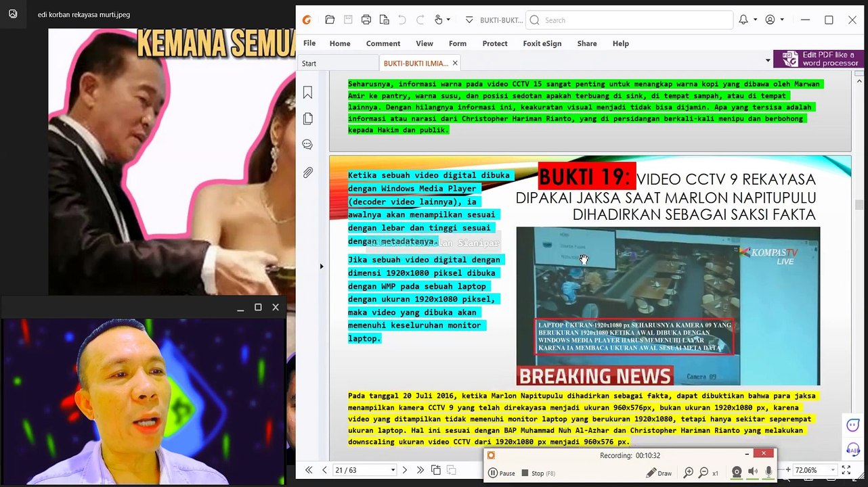Switch to the Comment ribbon tab
Image resolution: width=868 pixels, height=487 pixels.
coord(383,43)
